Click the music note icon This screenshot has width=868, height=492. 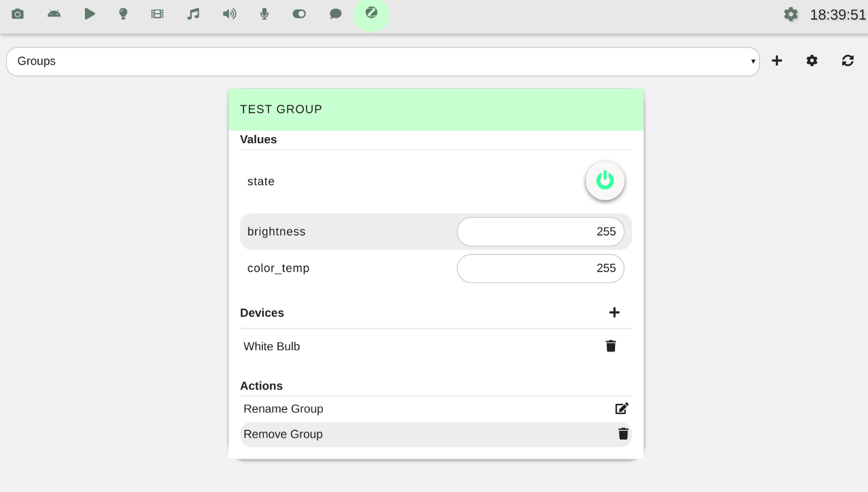193,14
